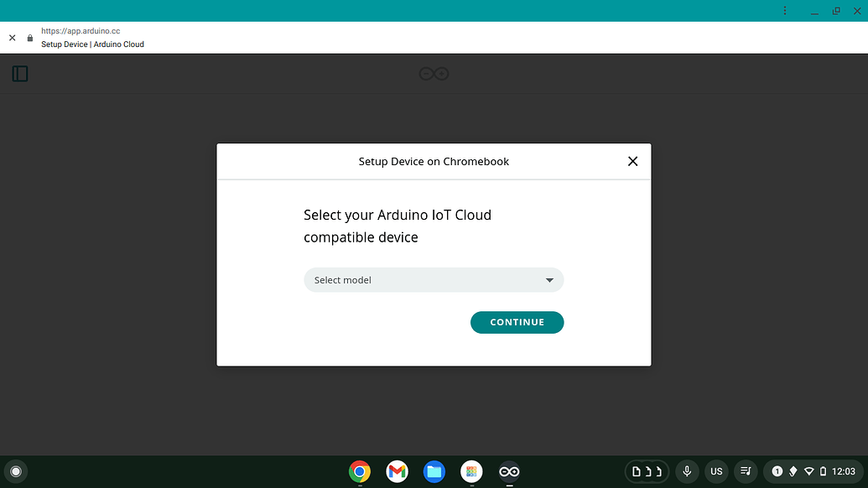Open the grouped document notifications on the shelf
The height and width of the screenshot is (488, 868).
click(x=646, y=471)
